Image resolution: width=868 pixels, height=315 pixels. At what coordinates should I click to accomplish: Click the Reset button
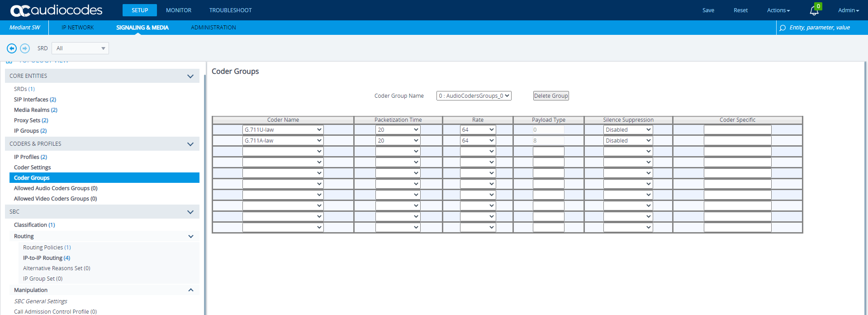point(740,10)
